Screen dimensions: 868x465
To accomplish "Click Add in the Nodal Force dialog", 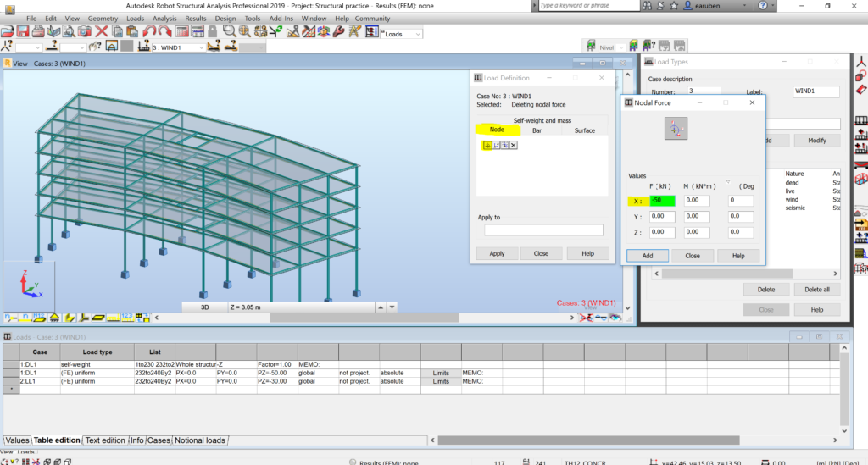I will pyautogui.click(x=648, y=256).
